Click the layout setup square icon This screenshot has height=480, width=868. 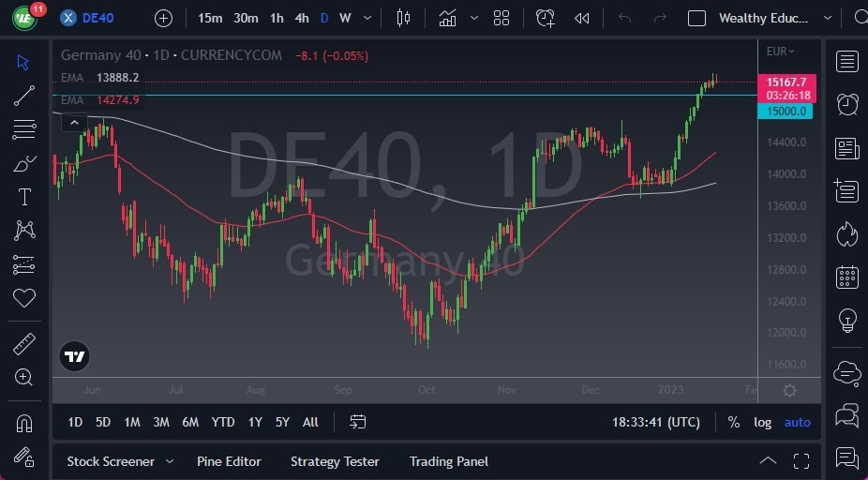click(x=697, y=18)
